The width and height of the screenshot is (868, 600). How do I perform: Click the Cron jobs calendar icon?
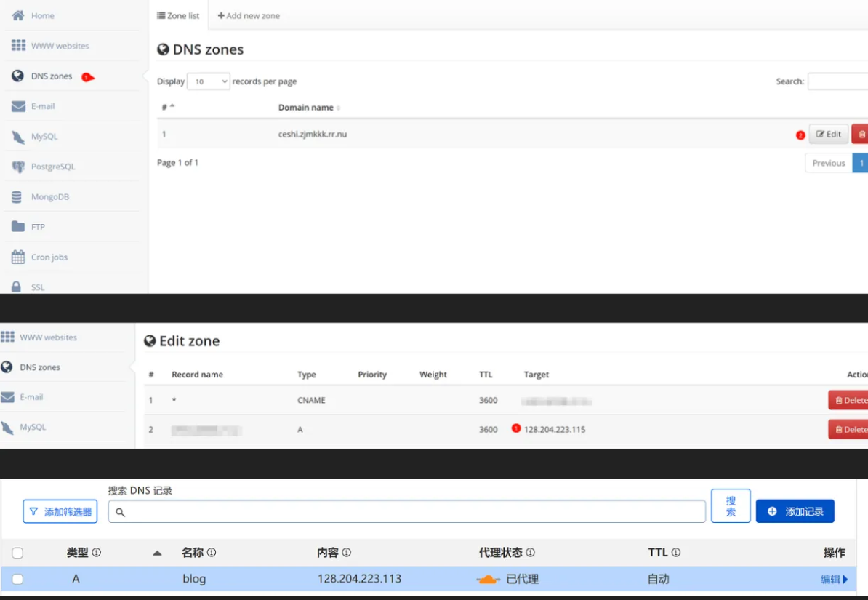click(x=18, y=257)
